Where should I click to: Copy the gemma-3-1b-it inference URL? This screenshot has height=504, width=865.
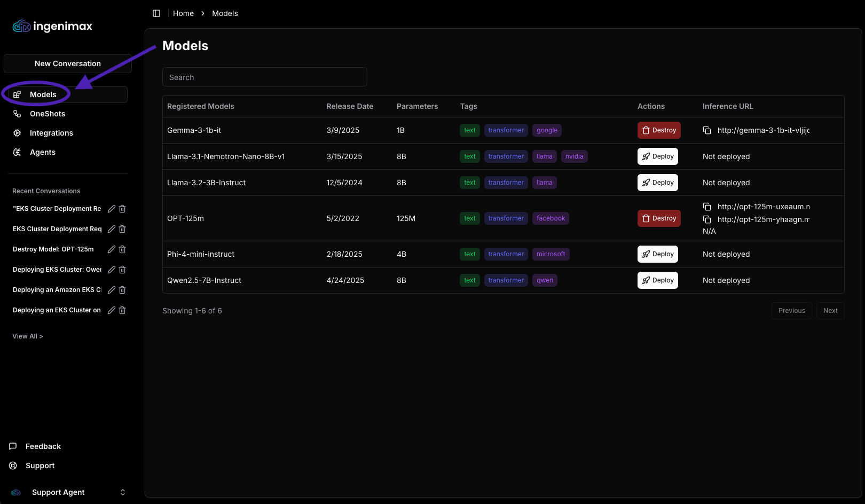click(x=707, y=130)
